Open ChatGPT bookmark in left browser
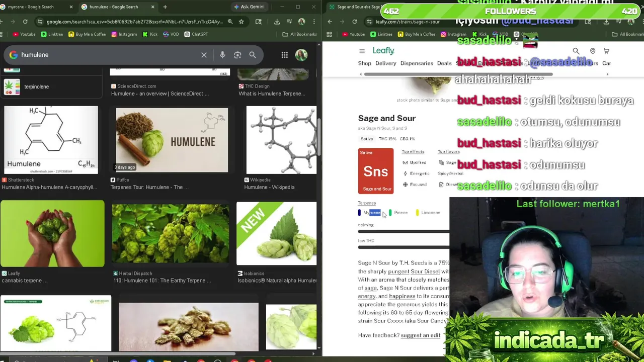This screenshot has width=644, height=362. coord(196,34)
